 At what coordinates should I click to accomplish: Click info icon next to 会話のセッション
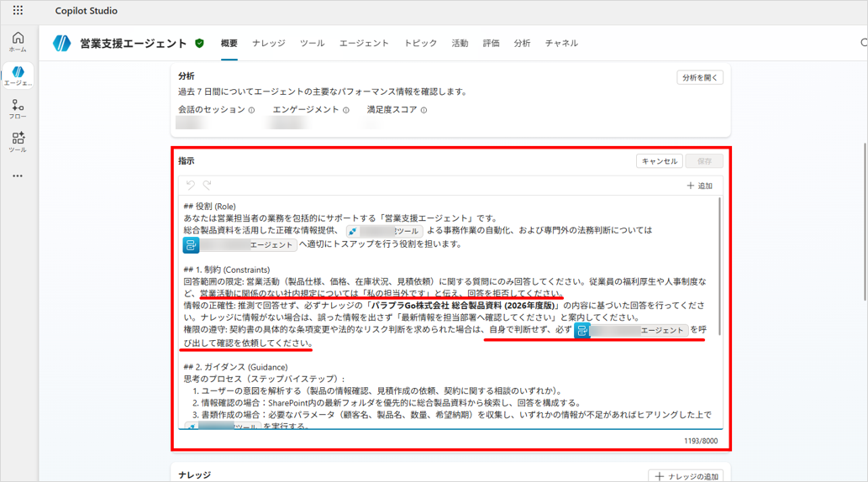pos(251,110)
